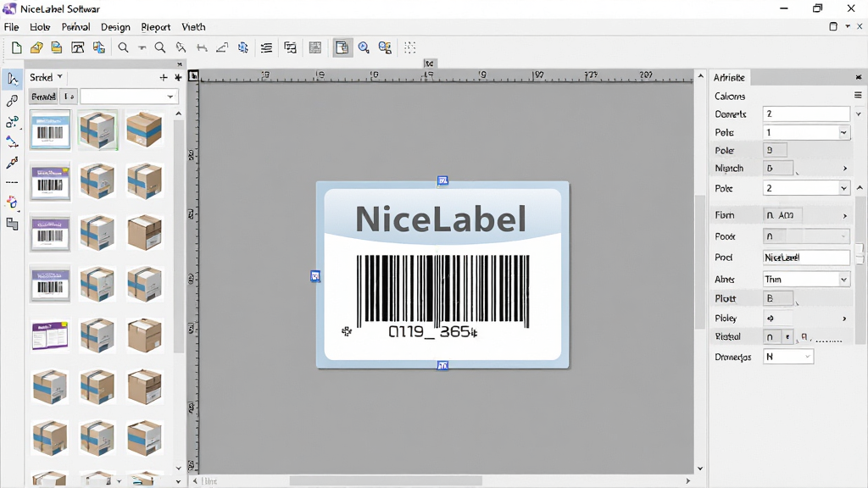The height and width of the screenshot is (488, 868).
Task: Click the star icon in Srakel panel header
Action: (x=178, y=77)
